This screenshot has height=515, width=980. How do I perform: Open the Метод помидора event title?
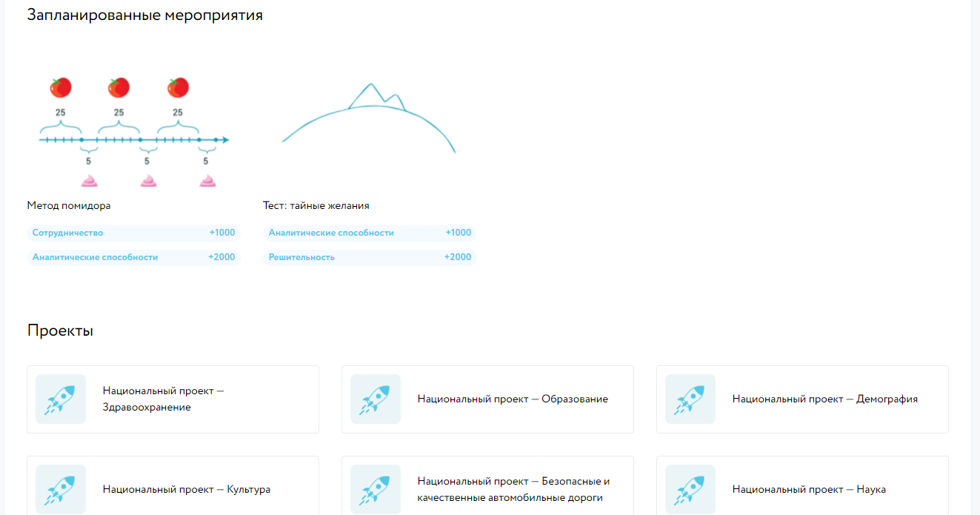pos(69,205)
